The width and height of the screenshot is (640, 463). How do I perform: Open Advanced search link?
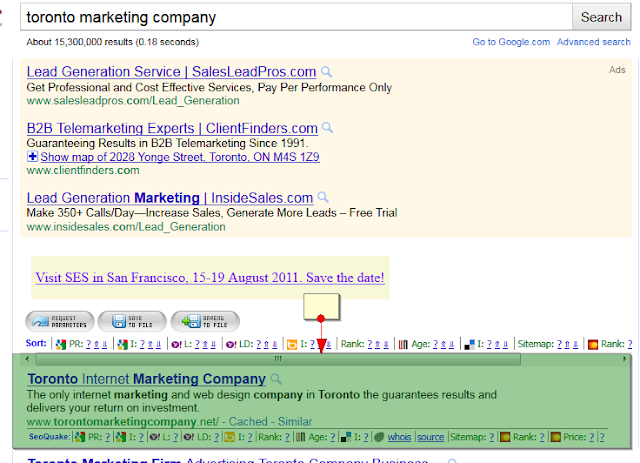pyautogui.click(x=593, y=42)
